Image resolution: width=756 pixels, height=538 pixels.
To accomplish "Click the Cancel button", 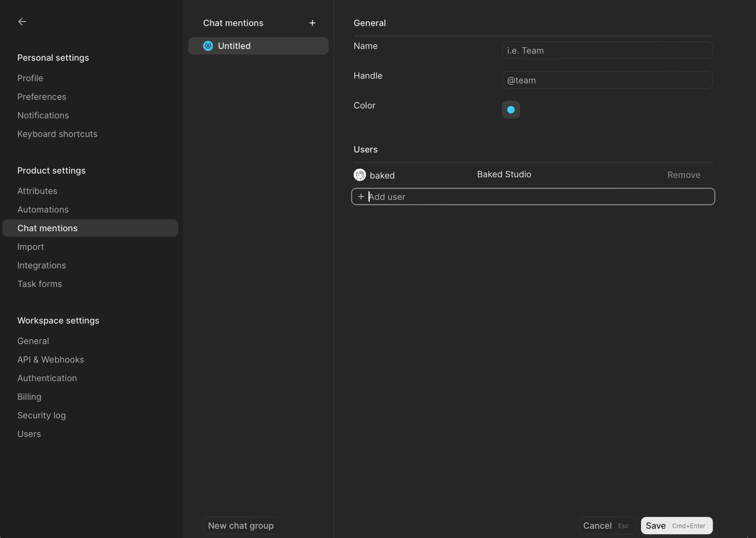I will point(607,525).
